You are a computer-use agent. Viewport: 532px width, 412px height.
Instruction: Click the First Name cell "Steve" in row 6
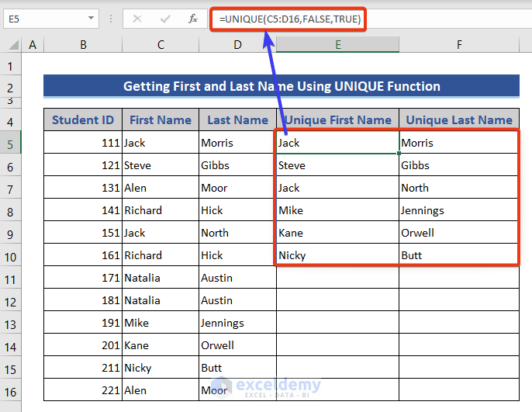[161, 165]
